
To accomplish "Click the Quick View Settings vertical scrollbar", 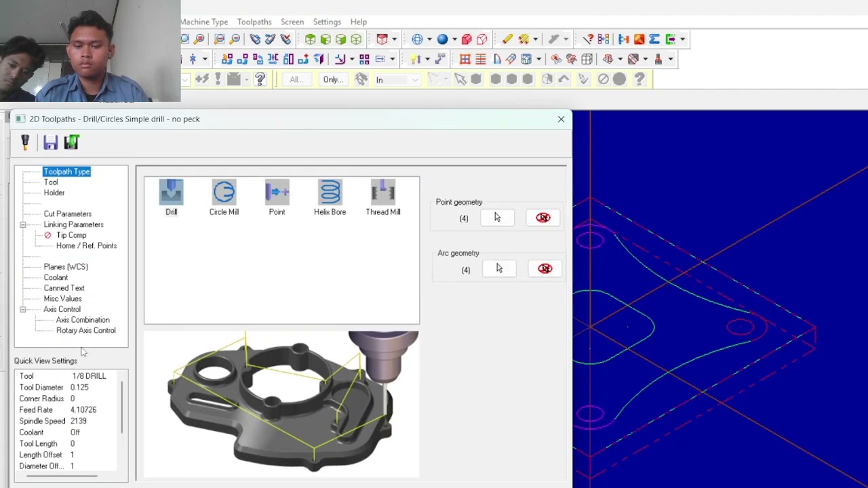I will click(123, 407).
